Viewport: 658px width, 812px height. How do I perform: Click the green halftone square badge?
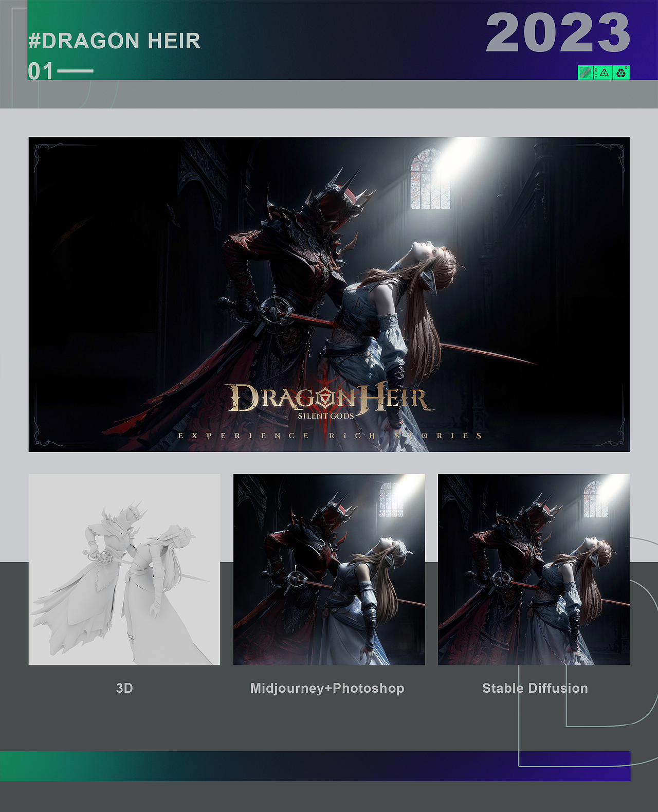tap(584, 73)
